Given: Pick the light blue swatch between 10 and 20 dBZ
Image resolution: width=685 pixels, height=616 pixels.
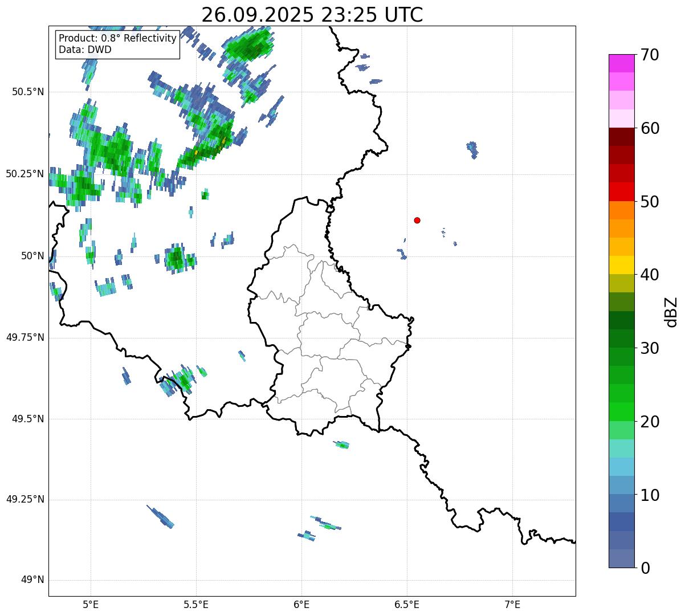Looking at the screenshot, I should (x=622, y=467).
